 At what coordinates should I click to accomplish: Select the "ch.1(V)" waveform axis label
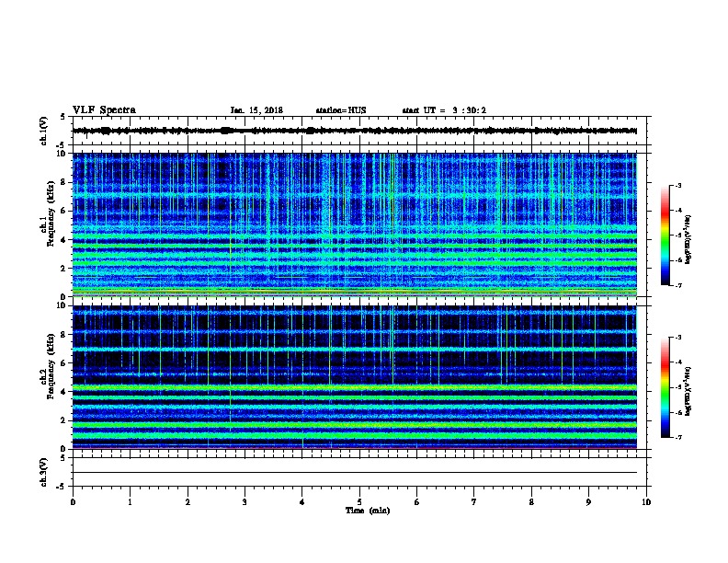(x=44, y=131)
